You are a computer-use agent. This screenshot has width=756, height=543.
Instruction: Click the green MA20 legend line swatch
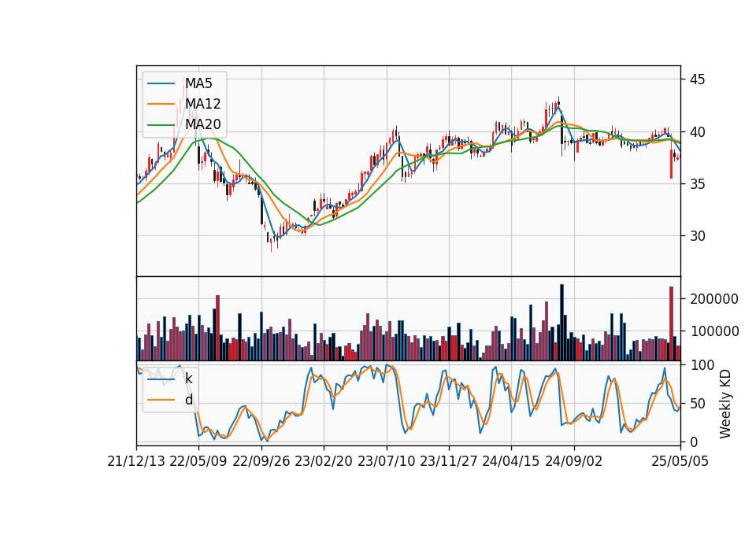pos(161,125)
